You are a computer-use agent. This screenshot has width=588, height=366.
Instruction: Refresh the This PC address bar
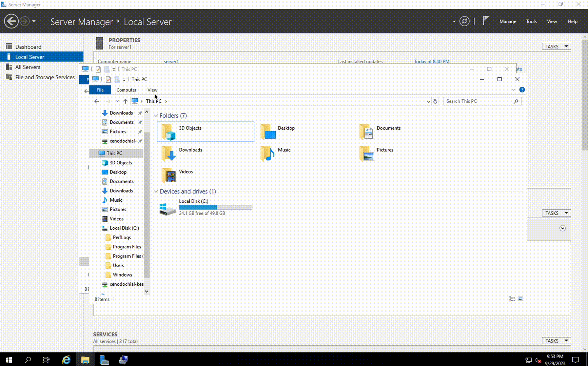click(435, 101)
